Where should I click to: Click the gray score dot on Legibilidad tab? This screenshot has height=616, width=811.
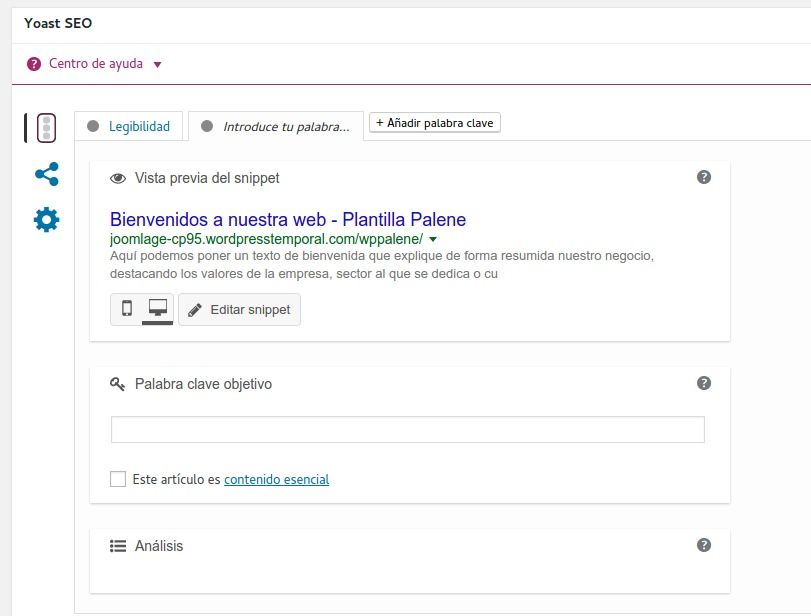(x=93, y=126)
